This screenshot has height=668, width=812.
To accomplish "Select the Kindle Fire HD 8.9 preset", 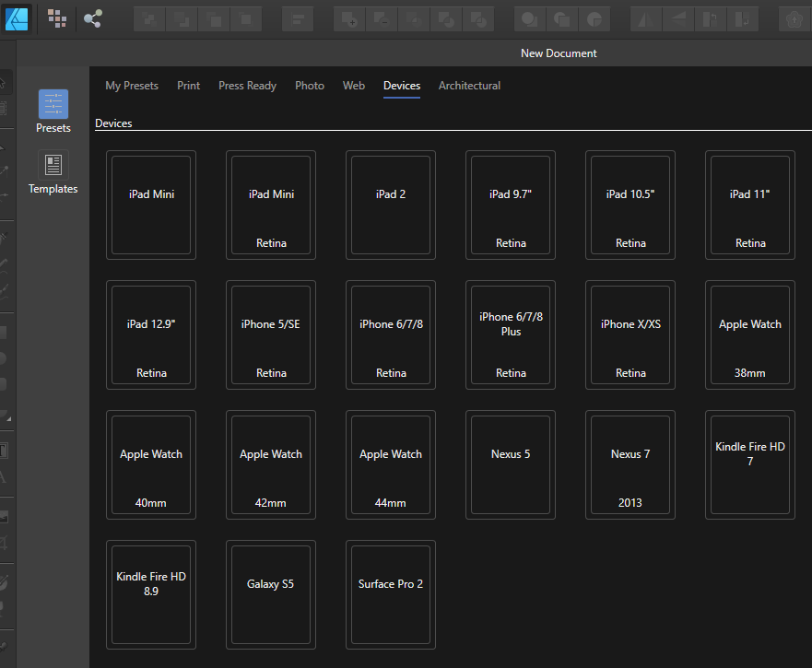I will click(151, 595).
